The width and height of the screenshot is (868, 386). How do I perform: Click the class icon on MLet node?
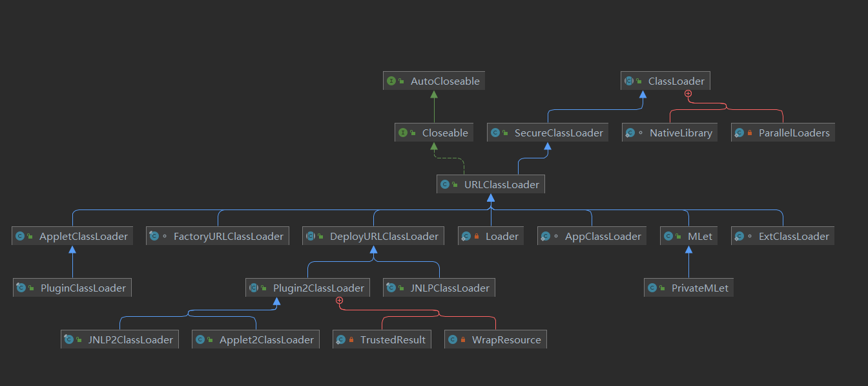(668, 236)
